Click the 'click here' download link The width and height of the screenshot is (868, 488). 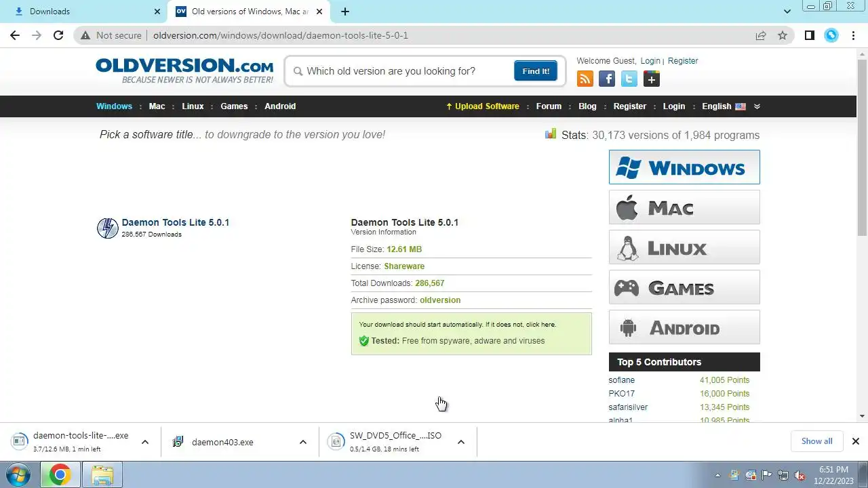(x=540, y=325)
